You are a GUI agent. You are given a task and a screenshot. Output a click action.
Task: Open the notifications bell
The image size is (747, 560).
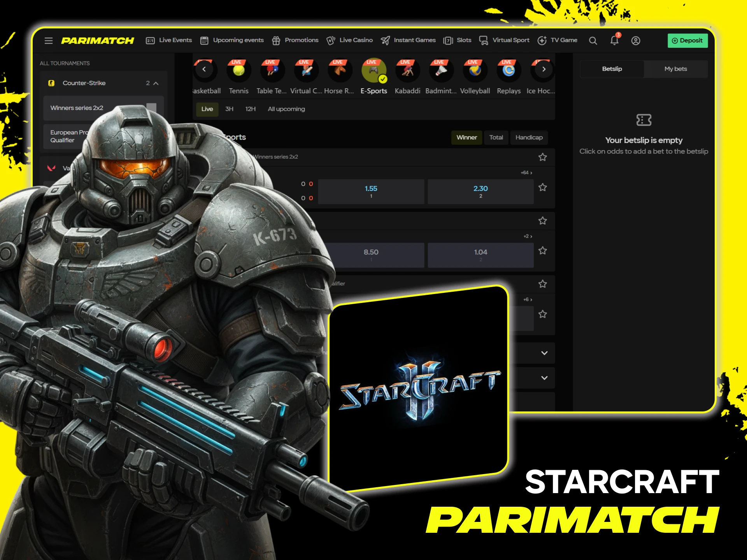(x=615, y=40)
